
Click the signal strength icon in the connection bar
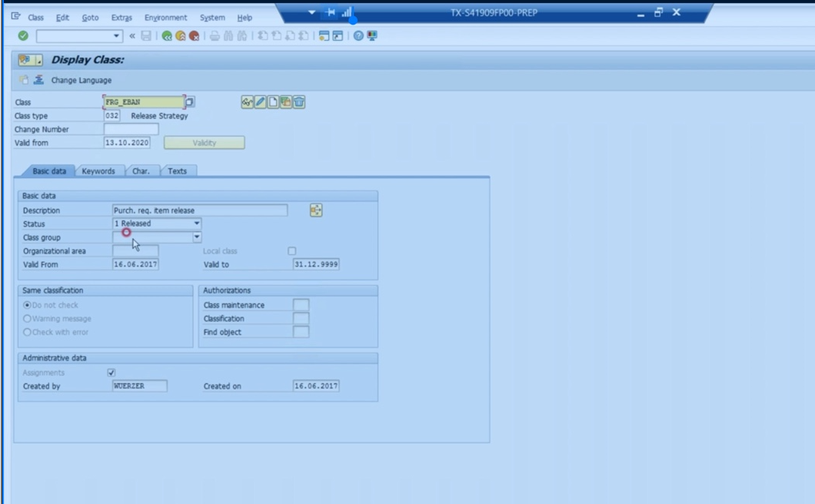pyautogui.click(x=348, y=12)
